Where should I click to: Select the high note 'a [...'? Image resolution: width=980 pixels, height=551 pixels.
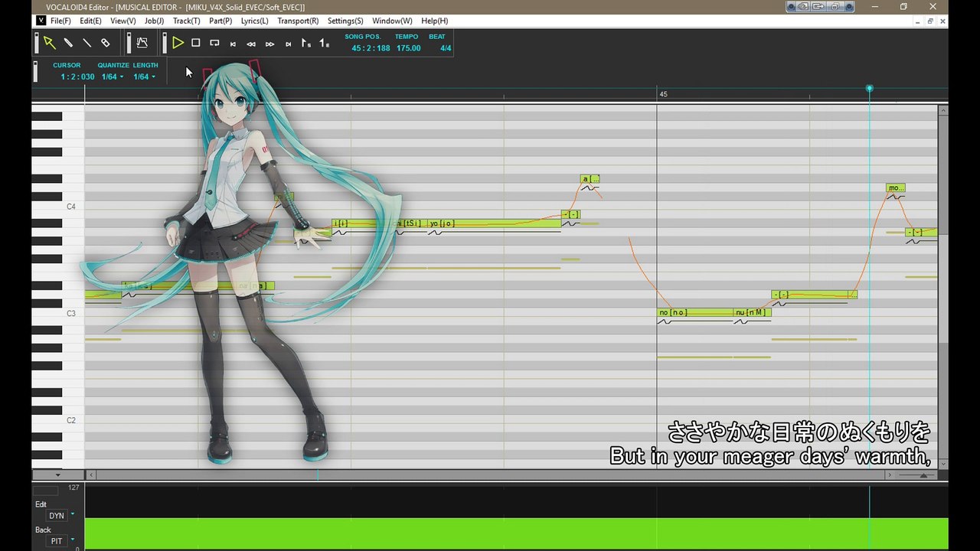pos(590,179)
